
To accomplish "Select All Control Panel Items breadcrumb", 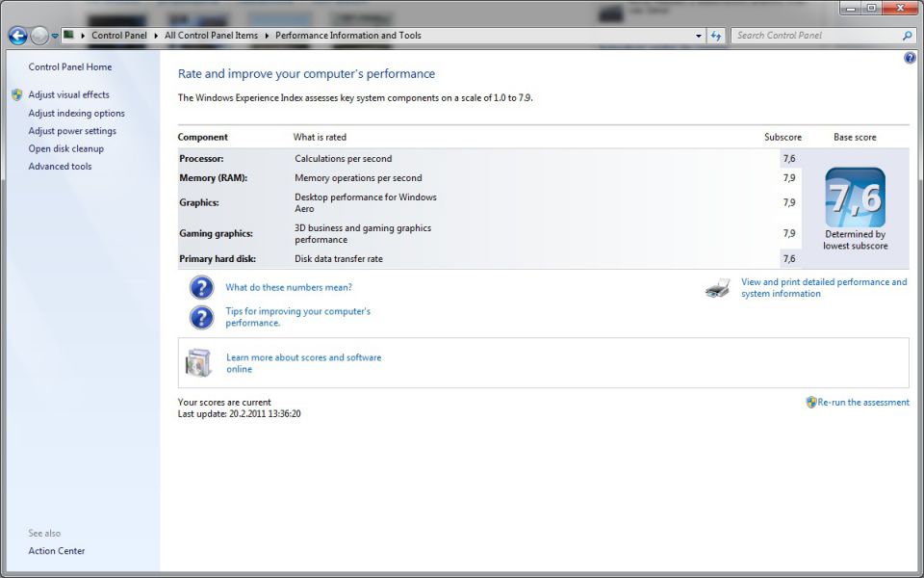I will tap(211, 36).
